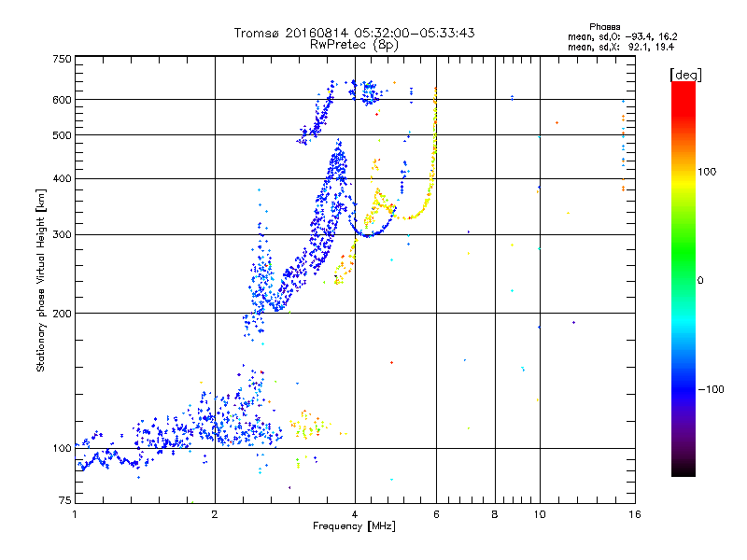747x560 pixels.
Task: Click the y-axis tick label '400'
Action: (x=62, y=178)
